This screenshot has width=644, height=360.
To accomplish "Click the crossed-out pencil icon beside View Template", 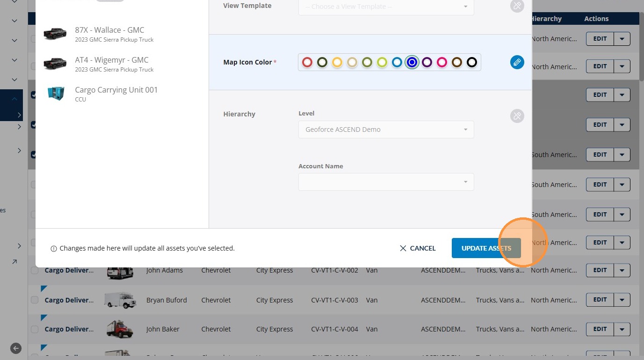I will 517,6.
